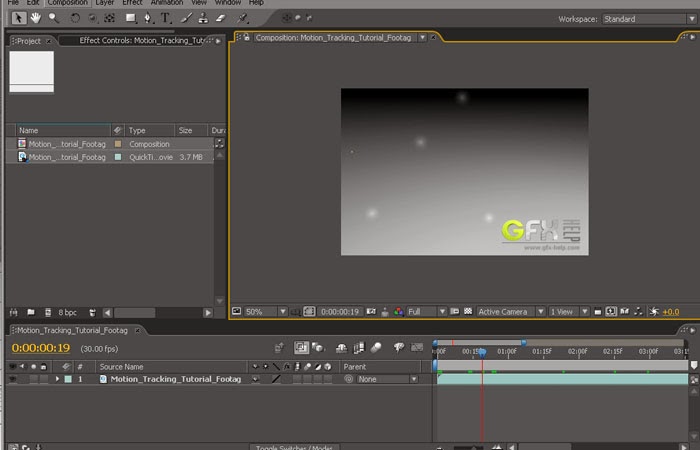The width and height of the screenshot is (700, 450).
Task: Click the Reset Exposure aperture icon
Action: click(654, 312)
